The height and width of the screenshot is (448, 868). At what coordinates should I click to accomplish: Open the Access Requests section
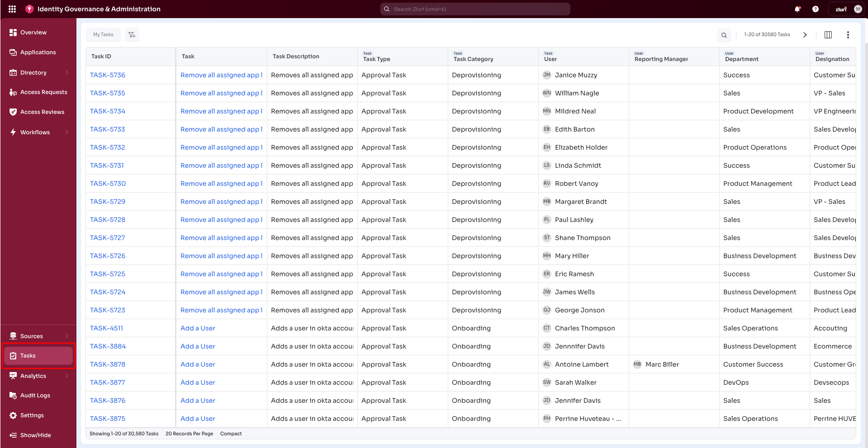pos(43,92)
